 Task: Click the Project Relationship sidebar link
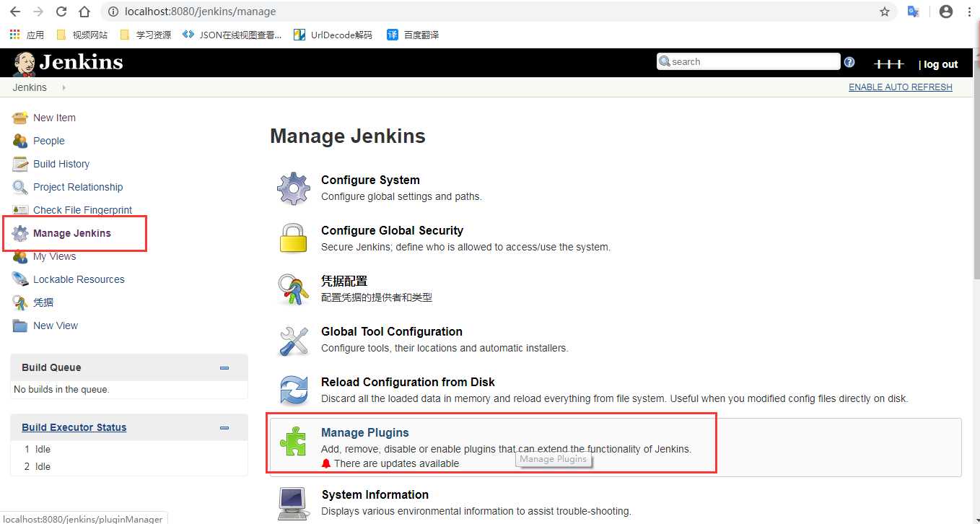[78, 187]
